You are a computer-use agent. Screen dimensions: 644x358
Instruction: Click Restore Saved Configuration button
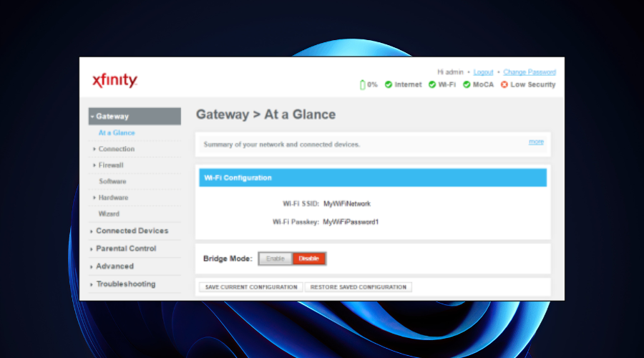click(358, 287)
